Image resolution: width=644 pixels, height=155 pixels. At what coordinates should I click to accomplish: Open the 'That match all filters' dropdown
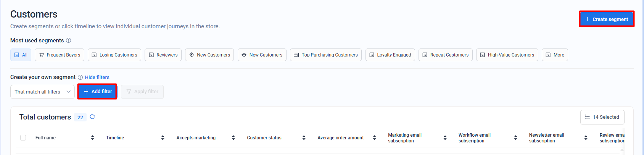pos(42,92)
